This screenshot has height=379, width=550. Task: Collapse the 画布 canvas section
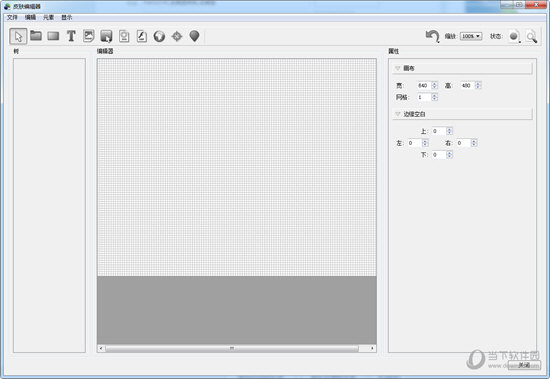462,68
